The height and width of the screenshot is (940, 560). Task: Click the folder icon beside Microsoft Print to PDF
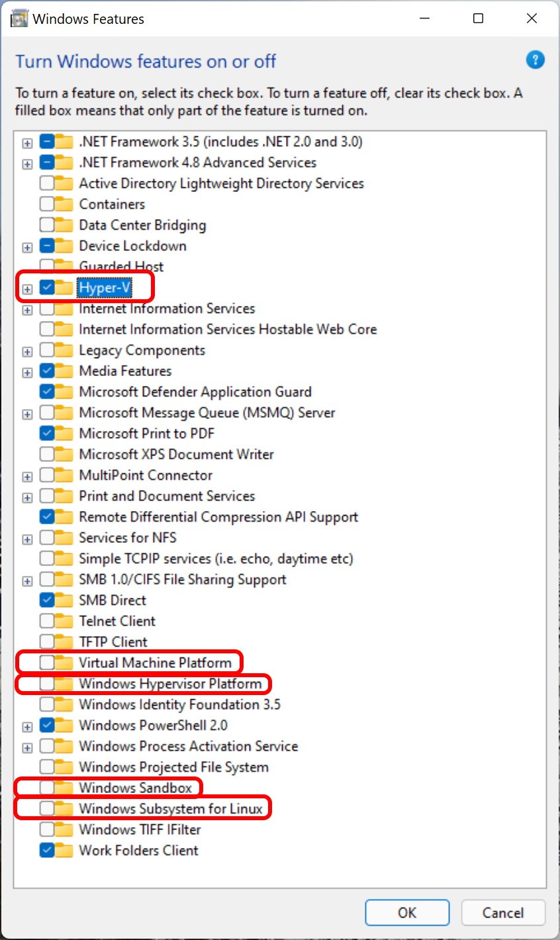pos(64,433)
